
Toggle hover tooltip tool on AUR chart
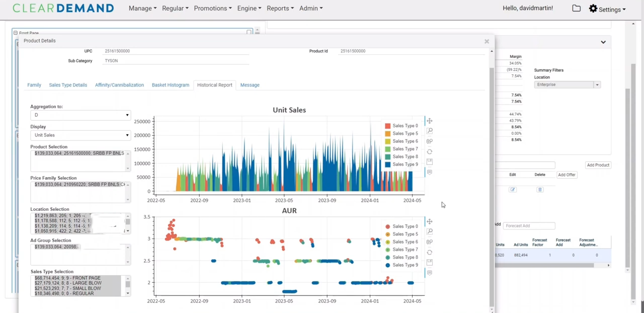(429, 273)
